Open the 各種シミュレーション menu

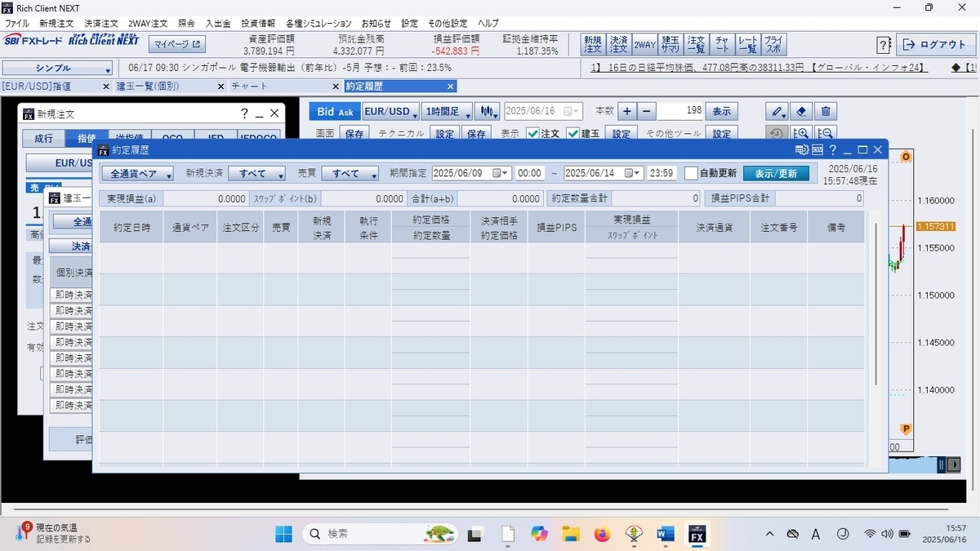318,24
